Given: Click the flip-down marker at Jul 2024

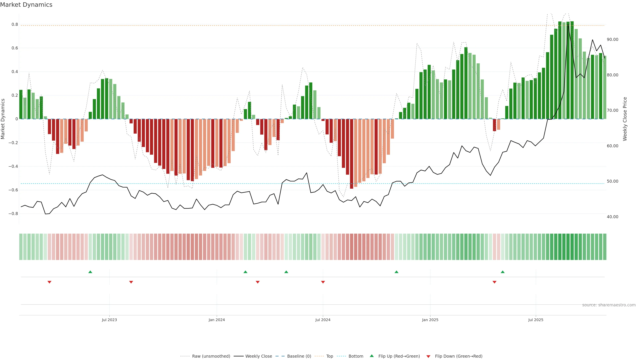Looking at the screenshot, I should 323,282.
